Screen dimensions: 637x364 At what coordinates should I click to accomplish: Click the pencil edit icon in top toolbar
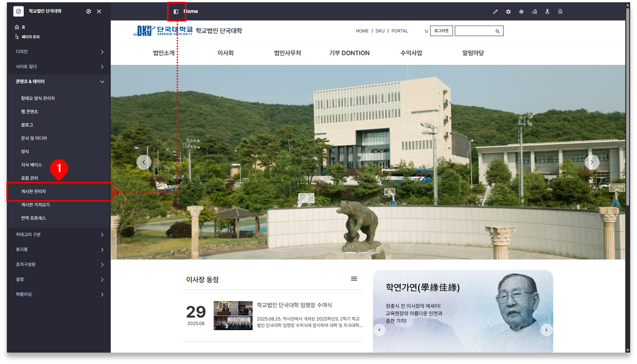click(x=495, y=11)
